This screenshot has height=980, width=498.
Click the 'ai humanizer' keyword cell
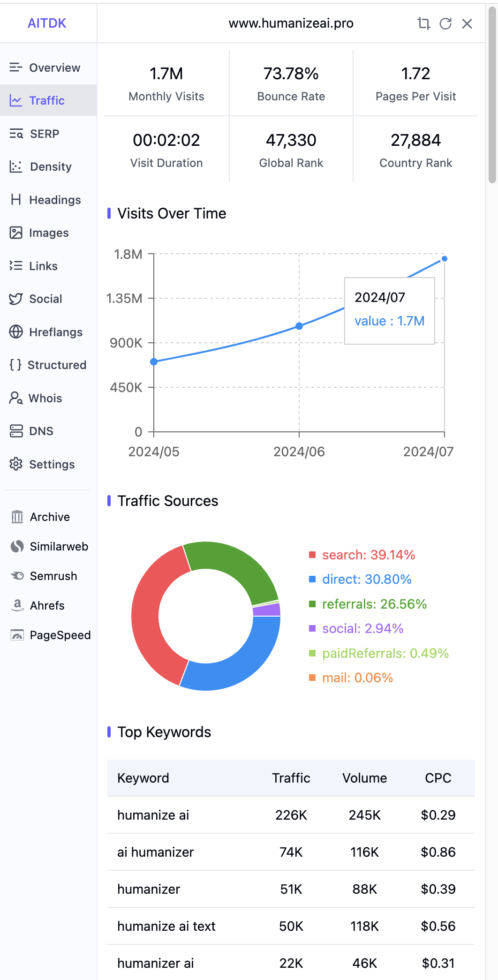tap(156, 852)
